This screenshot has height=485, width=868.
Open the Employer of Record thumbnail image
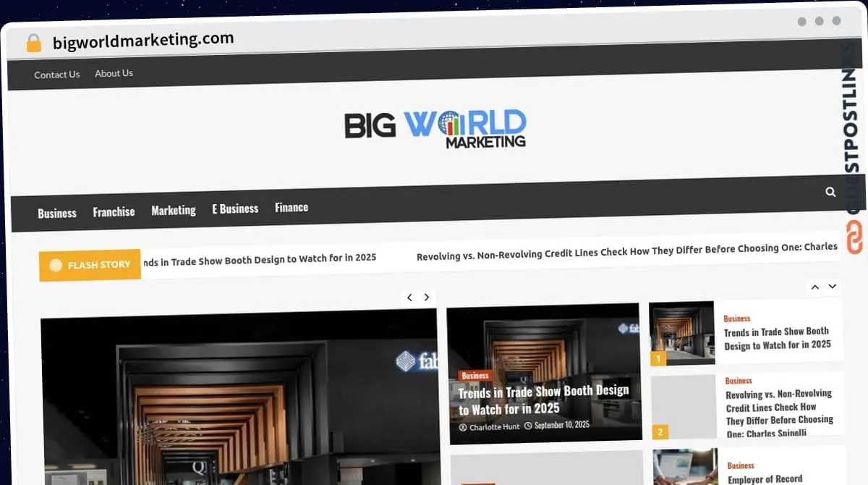pyautogui.click(x=686, y=468)
